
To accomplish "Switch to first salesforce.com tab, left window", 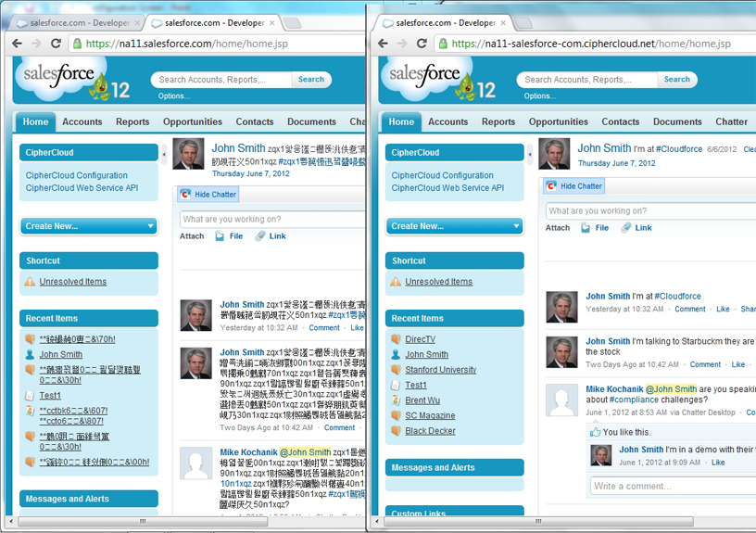I will coord(77,22).
